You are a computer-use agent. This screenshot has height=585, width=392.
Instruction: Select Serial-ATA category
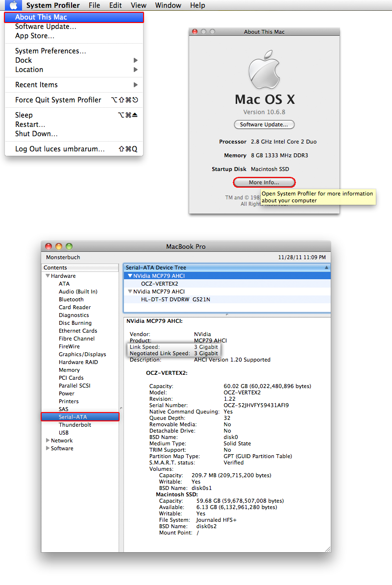(80, 417)
